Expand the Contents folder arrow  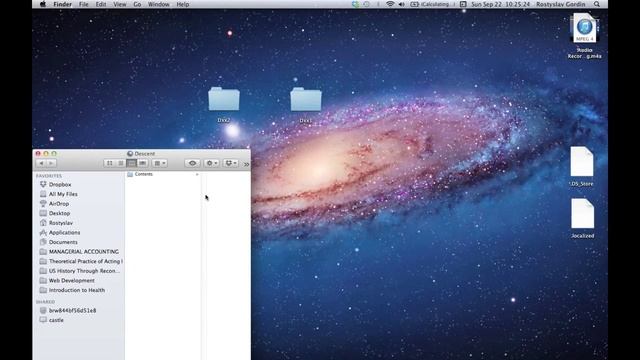[197, 174]
